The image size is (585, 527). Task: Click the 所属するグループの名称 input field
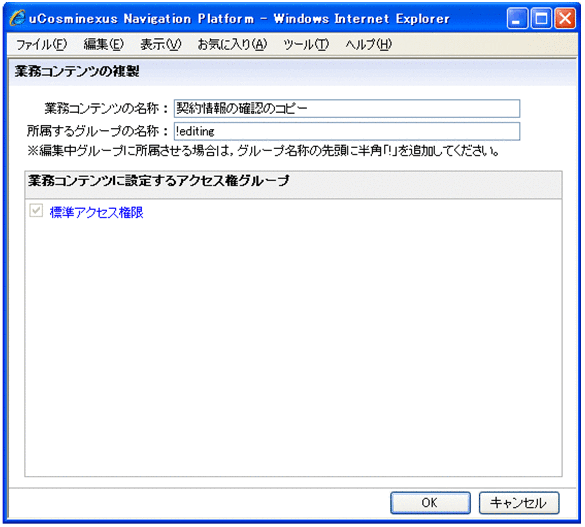coord(347,131)
